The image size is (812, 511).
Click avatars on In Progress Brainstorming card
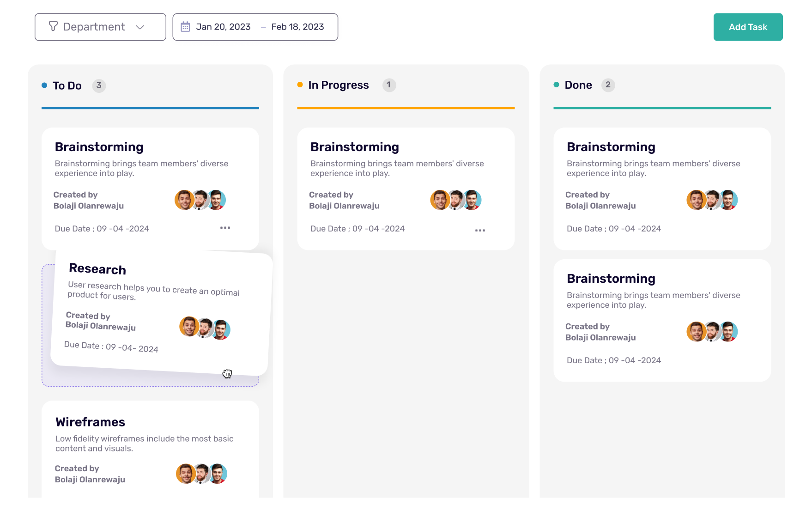click(456, 200)
